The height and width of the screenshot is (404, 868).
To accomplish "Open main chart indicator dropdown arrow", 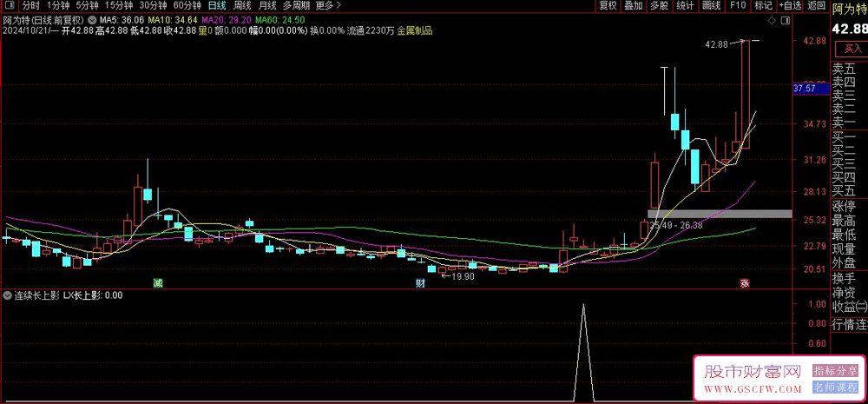I will (x=91, y=18).
